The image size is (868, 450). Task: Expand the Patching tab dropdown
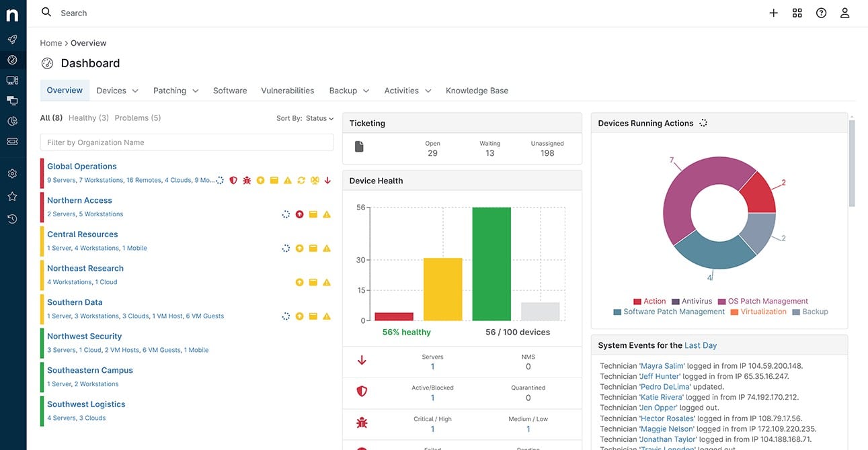click(x=196, y=91)
